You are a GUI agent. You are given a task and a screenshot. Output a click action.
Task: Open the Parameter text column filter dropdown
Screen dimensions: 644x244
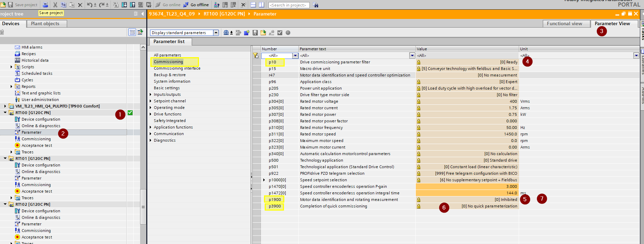[412, 55]
